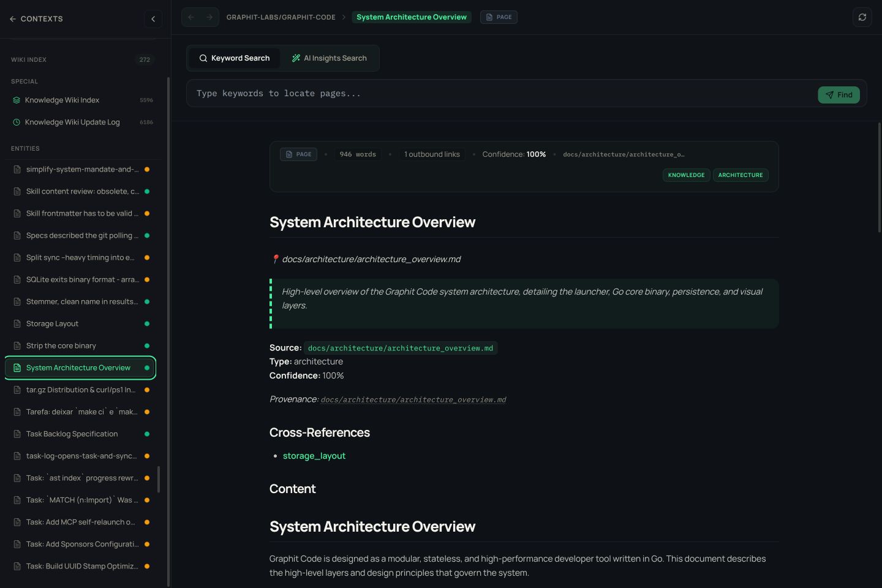The height and width of the screenshot is (588, 882).
Task: Open Task: Add Sponsors Configuration entity
Action: (x=81, y=544)
